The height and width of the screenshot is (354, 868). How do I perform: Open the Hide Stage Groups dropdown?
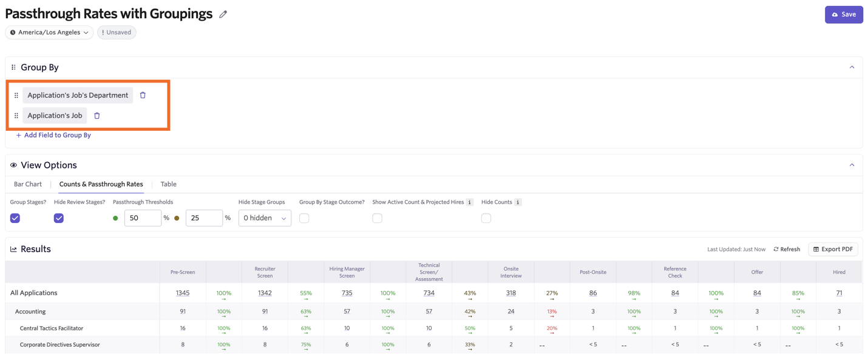(x=265, y=218)
